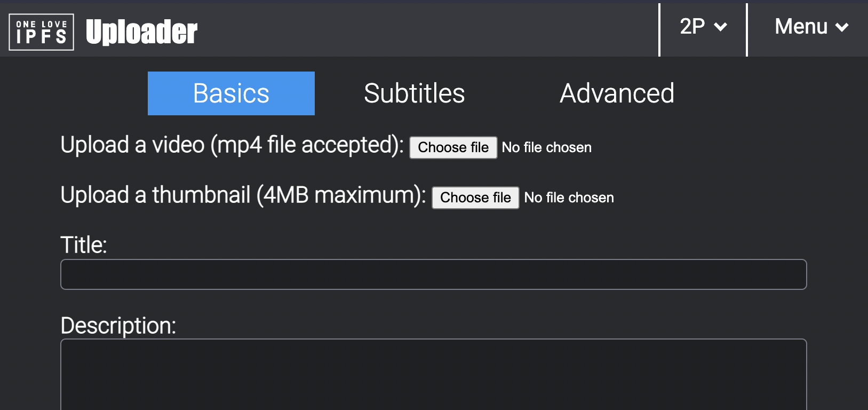Click the empty header bar right of Uploader
This screenshot has width=868, height=410.
point(427,29)
